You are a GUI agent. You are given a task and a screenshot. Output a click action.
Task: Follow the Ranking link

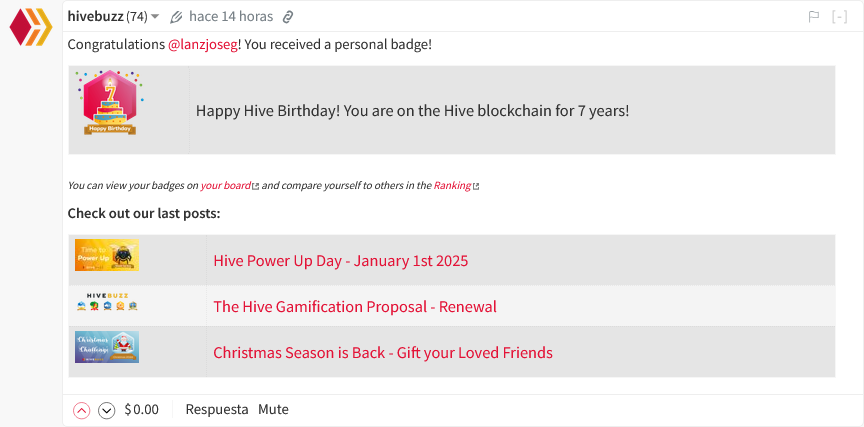(x=452, y=186)
